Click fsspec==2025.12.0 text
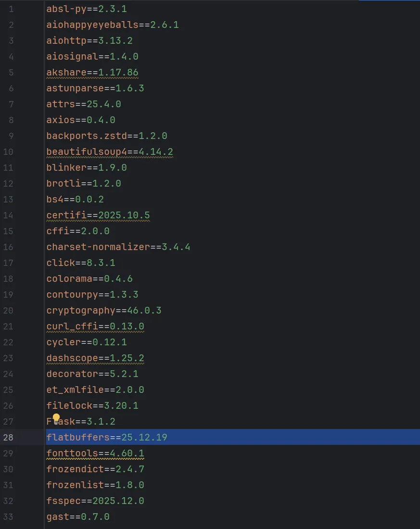 pyautogui.click(x=95, y=500)
